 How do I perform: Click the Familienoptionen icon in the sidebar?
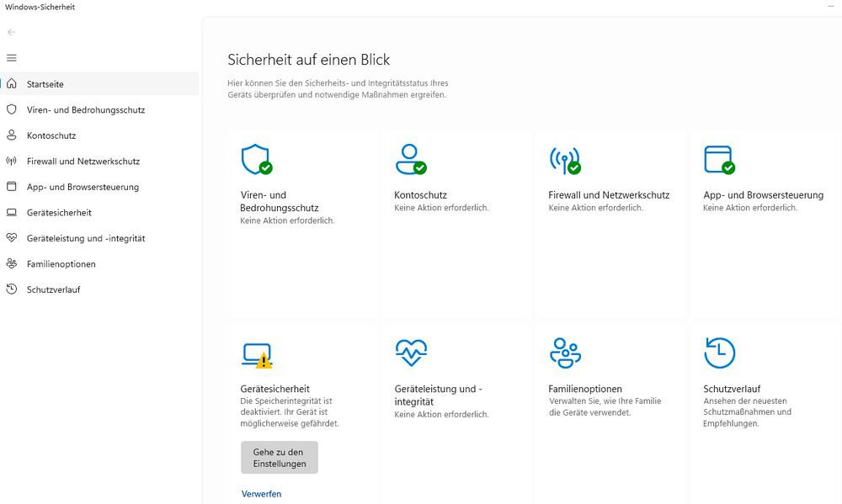(x=12, y=263)
